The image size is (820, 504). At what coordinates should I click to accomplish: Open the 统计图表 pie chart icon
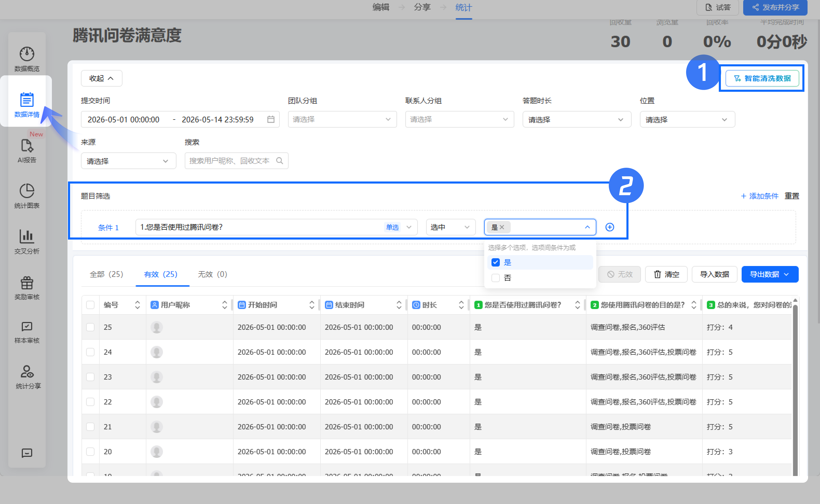click(x=27, y=191)
